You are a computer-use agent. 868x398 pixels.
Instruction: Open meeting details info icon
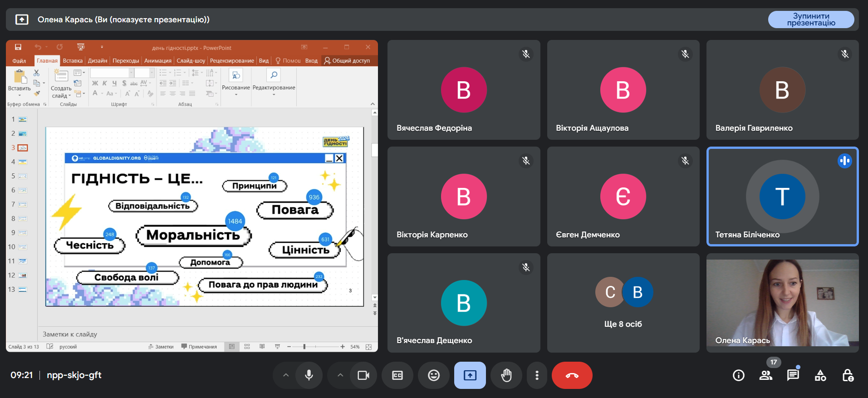(x=738, y=375)
